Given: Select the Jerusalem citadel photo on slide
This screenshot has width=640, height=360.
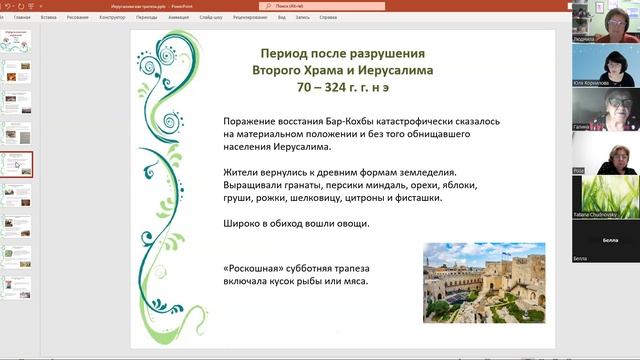Looking at the screenshot, I should click(x=484, y=283).
